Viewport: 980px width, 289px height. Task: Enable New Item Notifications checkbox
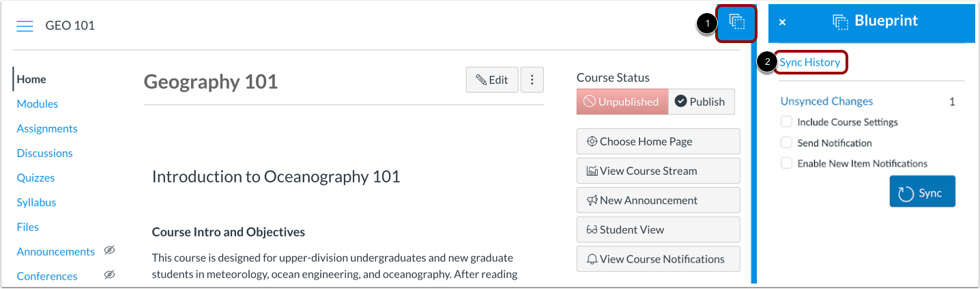click(x=787, y=163)
